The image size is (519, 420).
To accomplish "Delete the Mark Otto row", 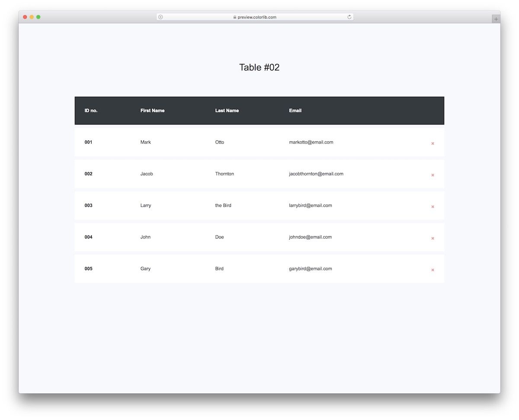I will tap(432, 143).
